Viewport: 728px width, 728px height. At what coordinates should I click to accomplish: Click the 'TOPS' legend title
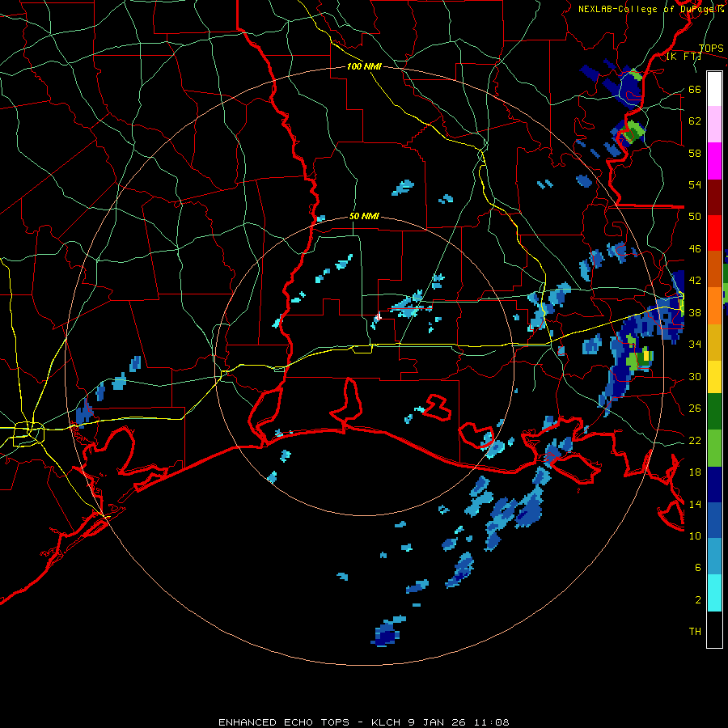[711, 49]
